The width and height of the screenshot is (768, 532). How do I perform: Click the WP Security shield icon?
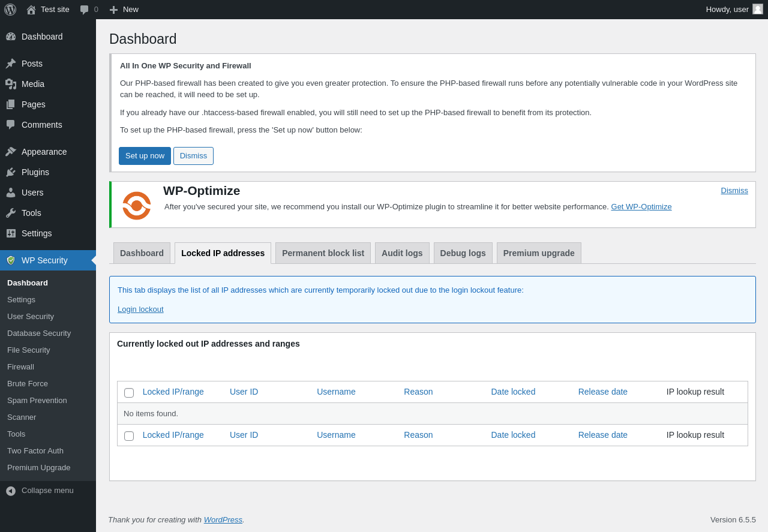pyautogui.click(x=11, y=260)
